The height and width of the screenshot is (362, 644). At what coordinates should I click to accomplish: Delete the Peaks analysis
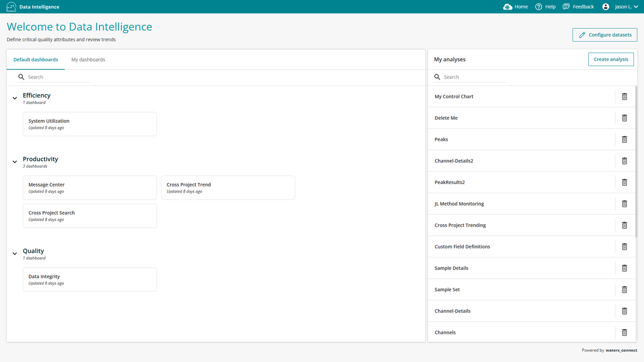pyautogui.click(x=624, y=139)
